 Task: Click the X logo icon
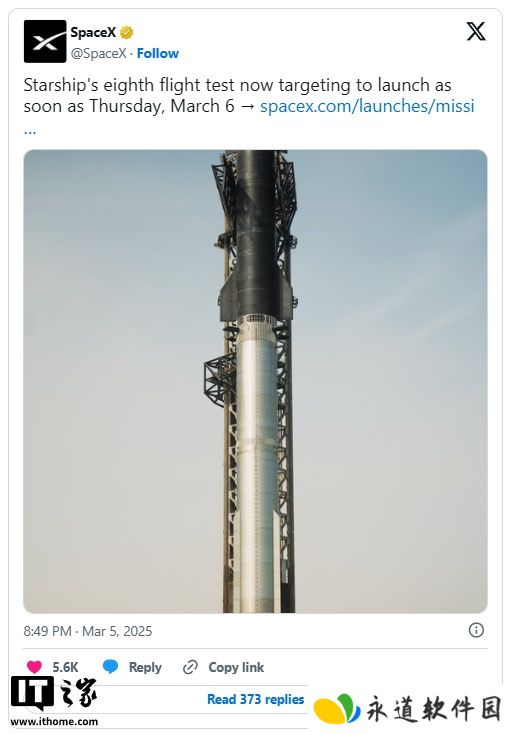click(476, 31)
